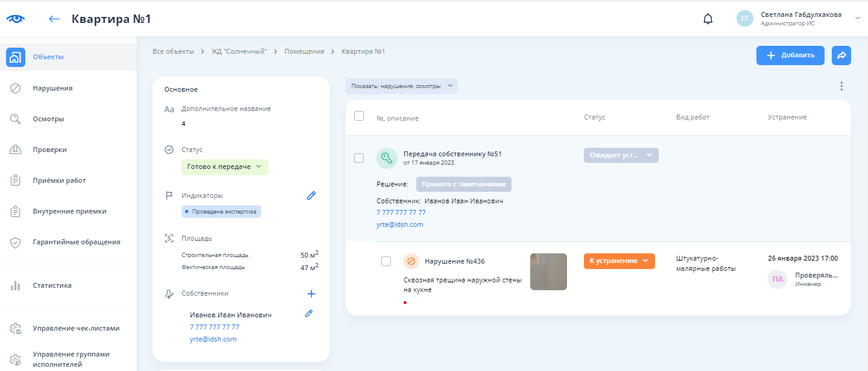Screen dimensions: 868x371
Task: Navigate to ЖД "Солнечный" breadcrumb
Action: coord(239,51)
